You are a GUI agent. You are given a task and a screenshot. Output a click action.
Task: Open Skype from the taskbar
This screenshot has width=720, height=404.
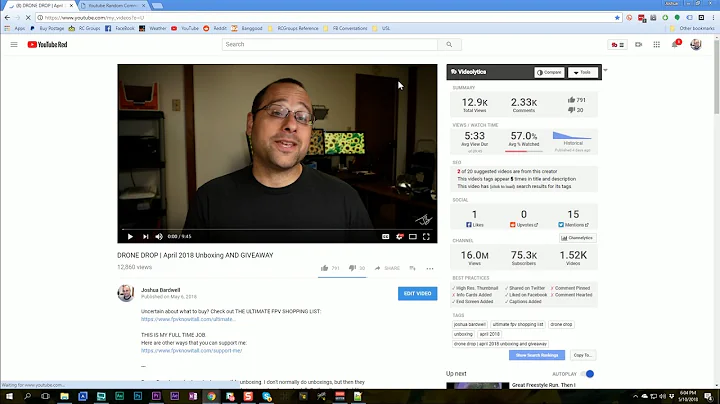click(266, 396)
